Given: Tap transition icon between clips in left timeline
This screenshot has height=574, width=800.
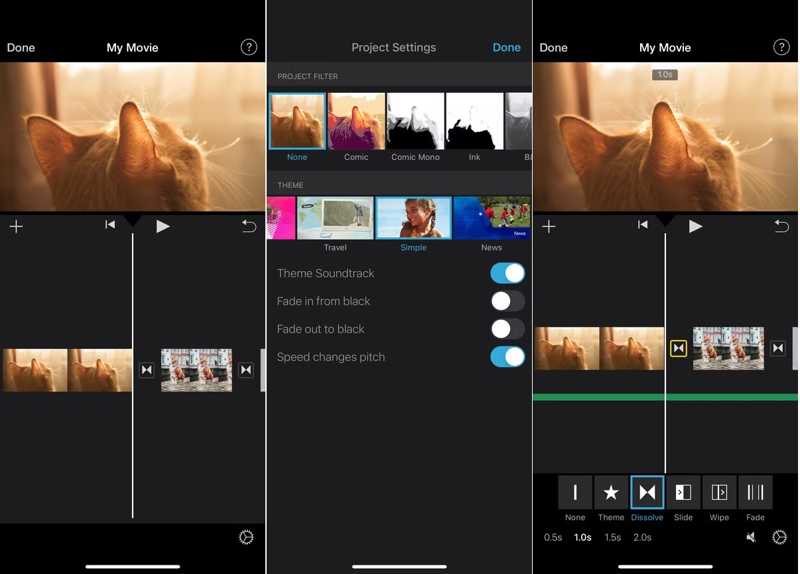Looking at the screenshot, I should point(147,369).
